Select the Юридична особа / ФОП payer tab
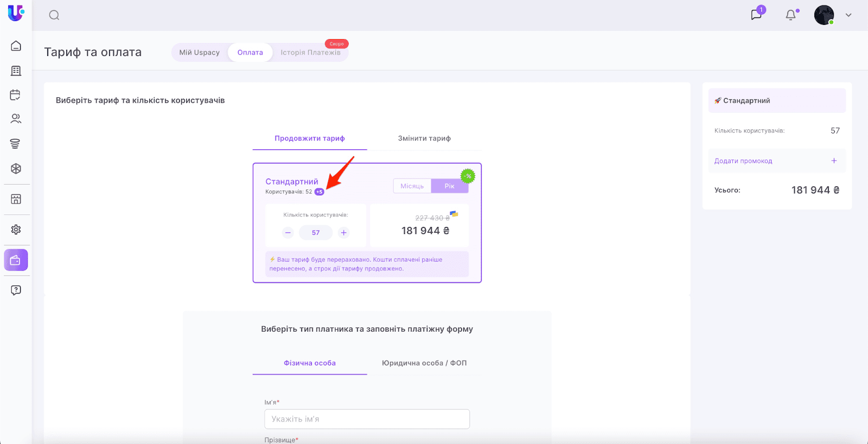 tap(424, 363)
